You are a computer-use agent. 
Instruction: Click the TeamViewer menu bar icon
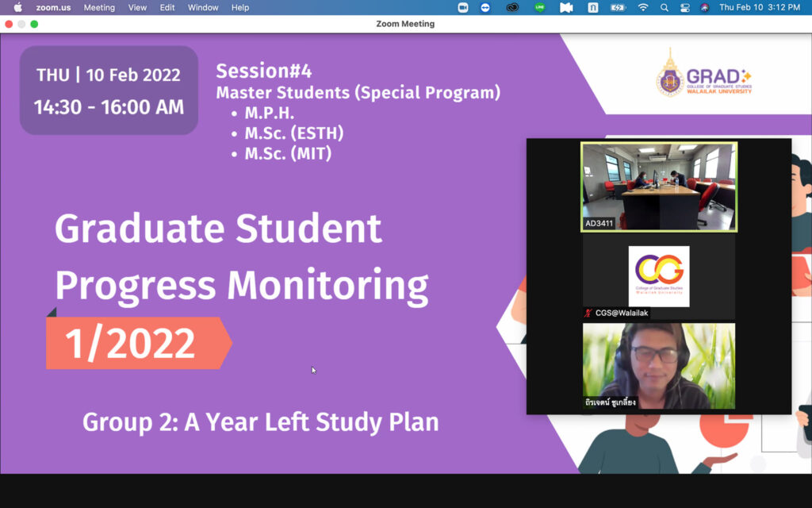pos(485,7)
